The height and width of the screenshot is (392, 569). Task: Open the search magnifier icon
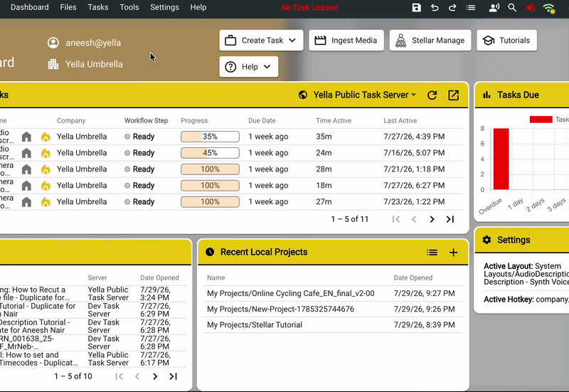(512, 8)
